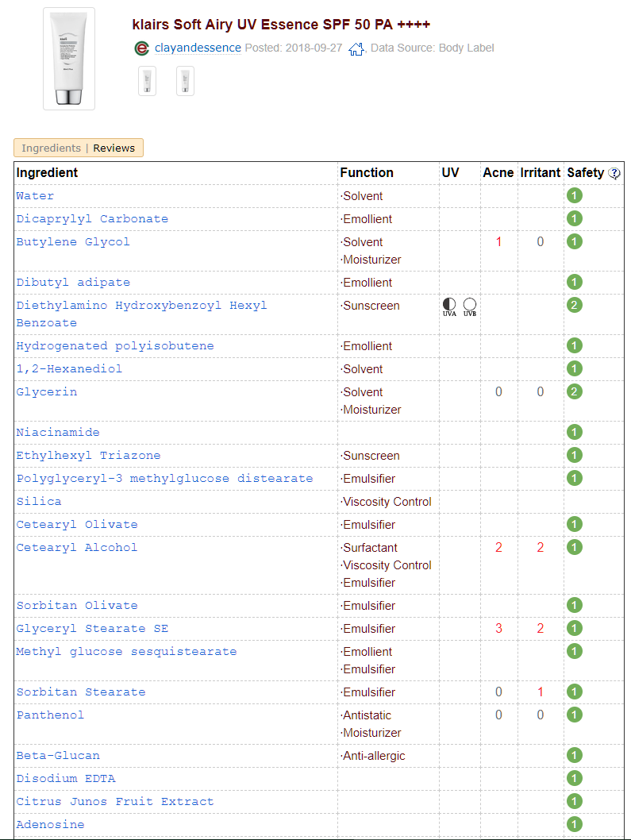Open the Beta-Glucan ingredient link
Image resolution: width=631 pixels, height=840 pixels.
[x=58, y=756]
